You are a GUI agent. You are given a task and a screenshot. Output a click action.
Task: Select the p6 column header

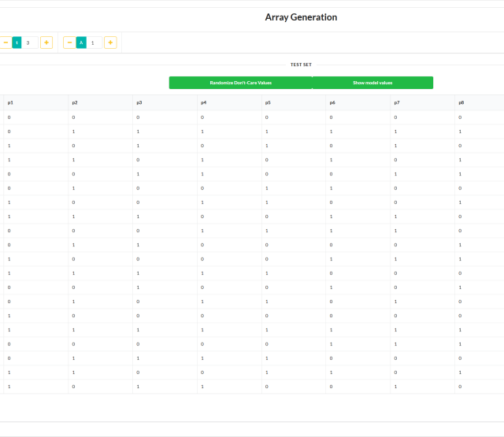click(x=358, y=103)
